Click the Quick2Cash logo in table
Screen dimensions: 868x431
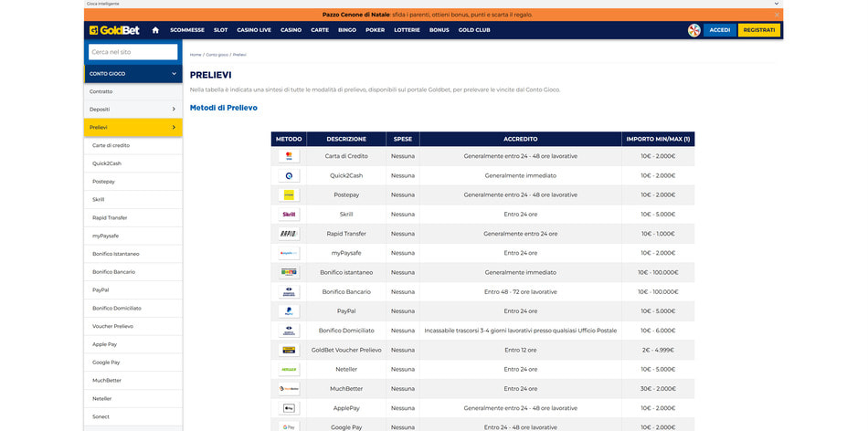(289, 175)
